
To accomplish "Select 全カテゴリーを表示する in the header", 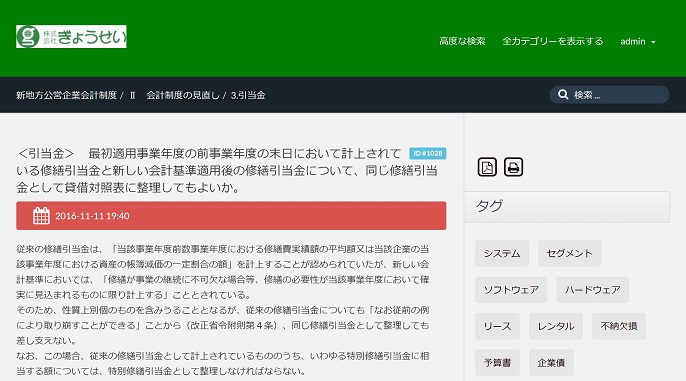I will pyautogui.click(x=553, y=42).
